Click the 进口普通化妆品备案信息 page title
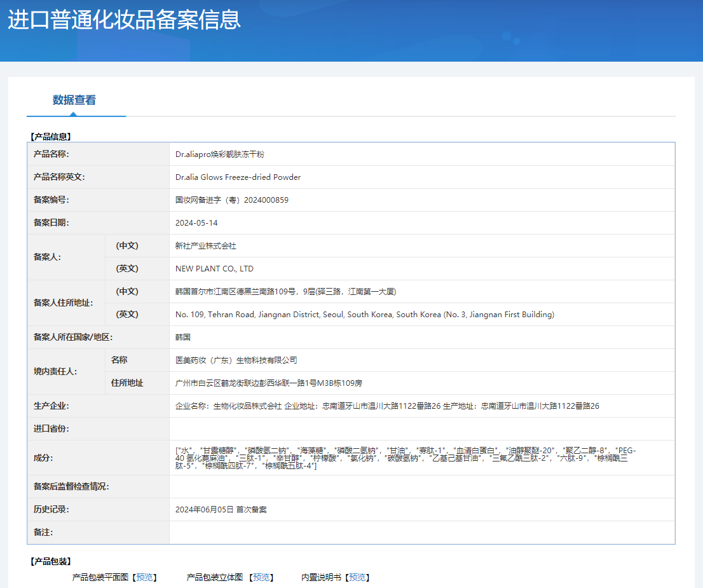The image size is (703, 588). [125, 19]
